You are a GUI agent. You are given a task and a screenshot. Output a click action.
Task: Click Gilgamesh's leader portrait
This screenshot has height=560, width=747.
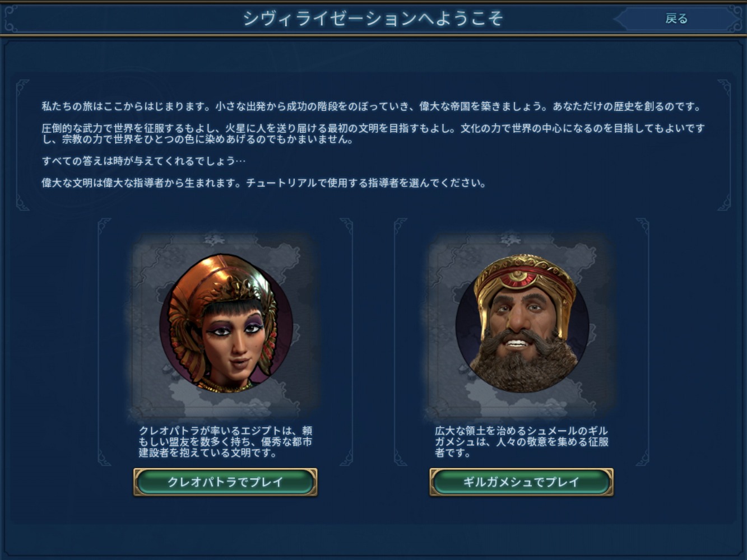tap(522, 323)
